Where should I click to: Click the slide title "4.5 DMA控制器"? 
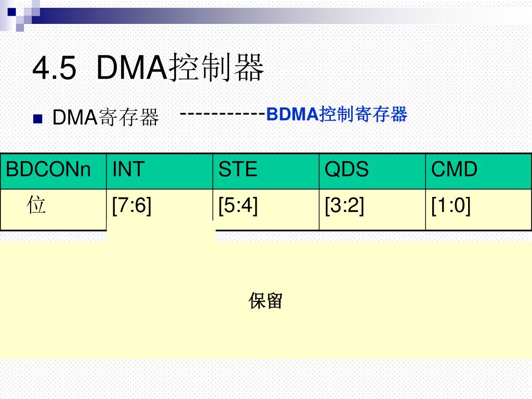(x=149, y=69)
